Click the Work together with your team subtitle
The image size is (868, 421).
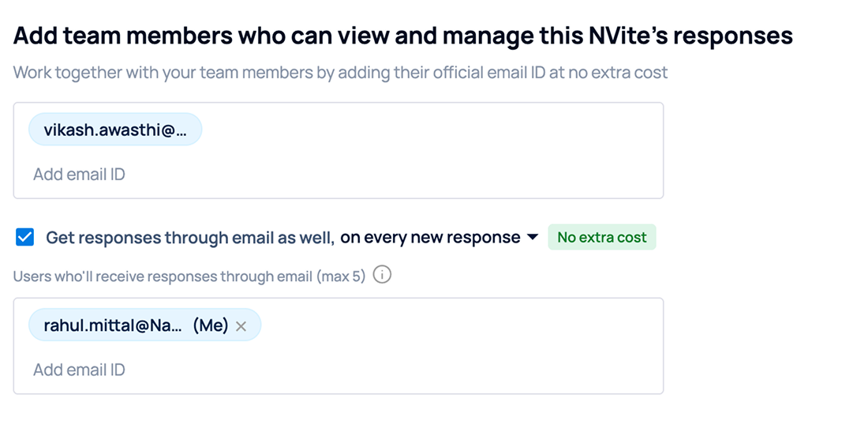340,73
